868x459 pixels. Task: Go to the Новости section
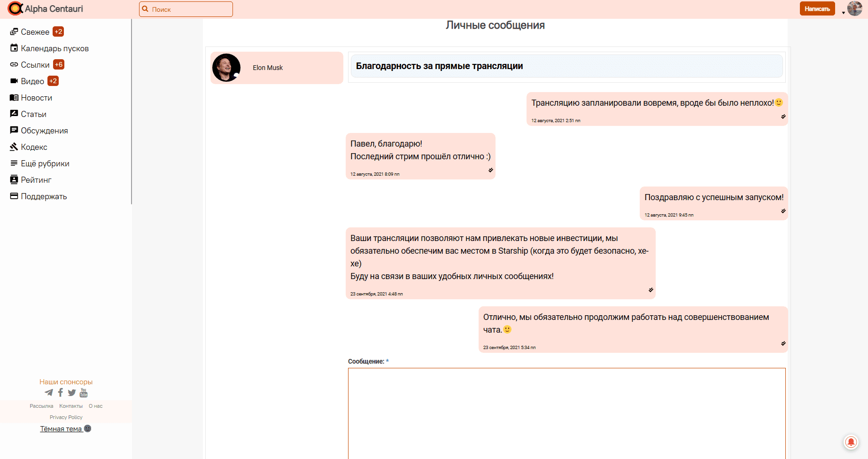pos(36,98)
